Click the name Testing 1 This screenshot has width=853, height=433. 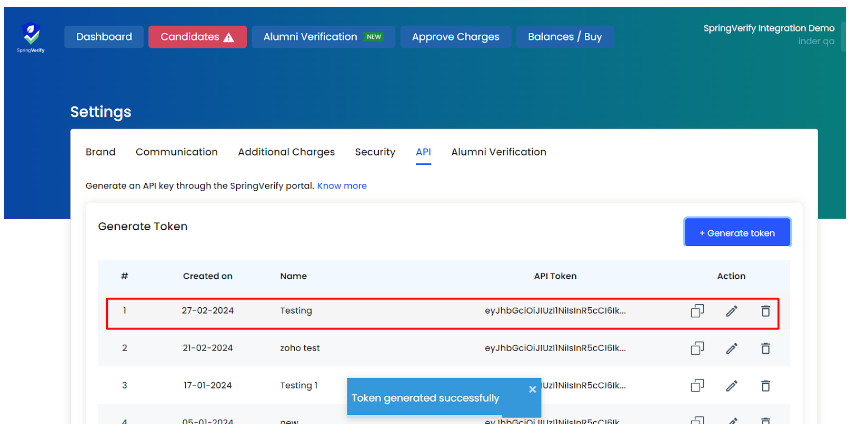point(299,386)
